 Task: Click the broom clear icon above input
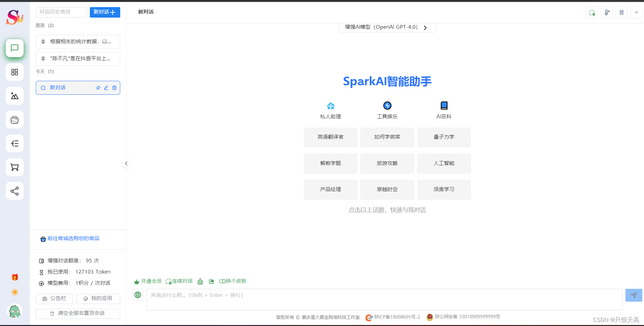(x=200, y=281)
